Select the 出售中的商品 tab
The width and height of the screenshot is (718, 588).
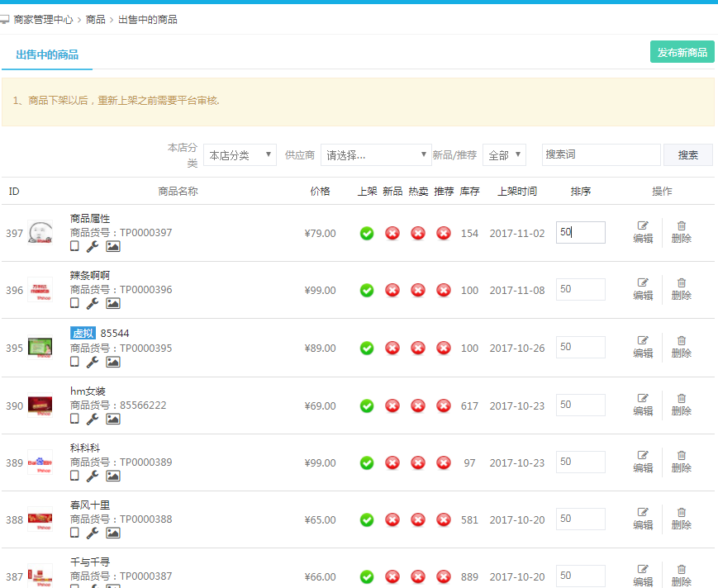[x=47, y=55]
